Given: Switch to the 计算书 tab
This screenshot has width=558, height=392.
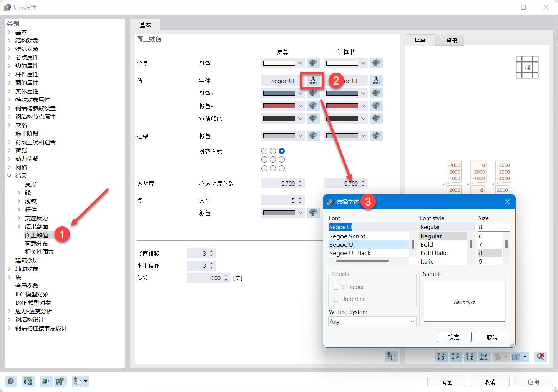Looking at the screenshot, I should [x=449, y=40].
